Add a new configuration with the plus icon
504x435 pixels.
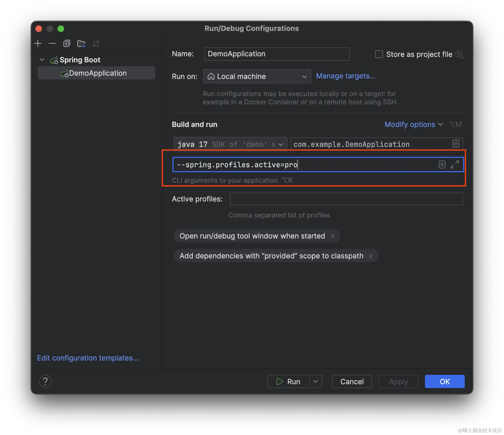38,43
